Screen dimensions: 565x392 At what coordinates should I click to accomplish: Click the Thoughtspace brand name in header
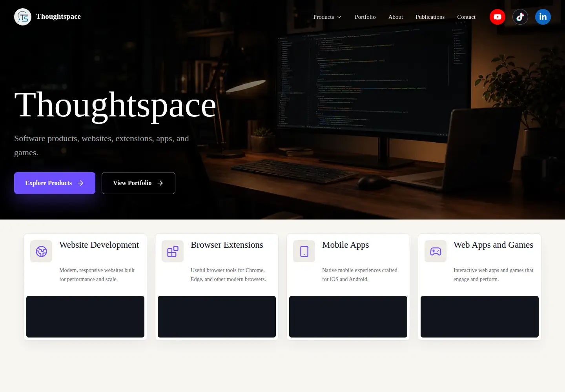58,16
